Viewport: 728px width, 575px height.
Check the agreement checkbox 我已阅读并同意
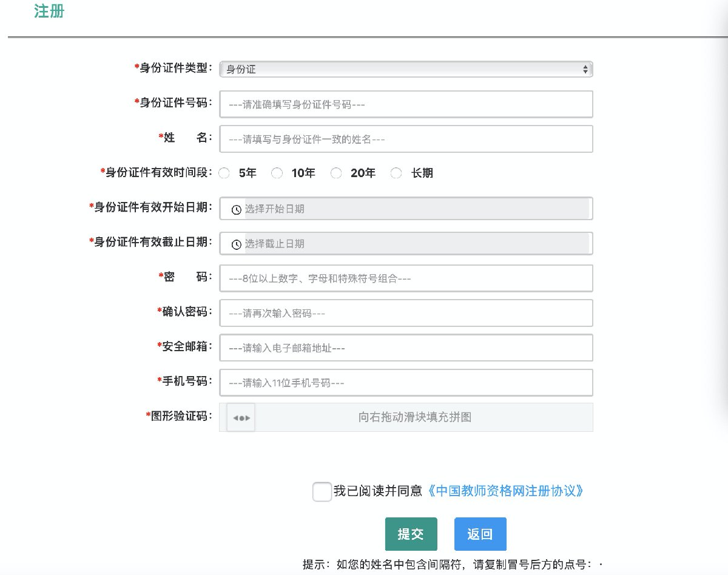pyautogui.click(x=322, y=491)
